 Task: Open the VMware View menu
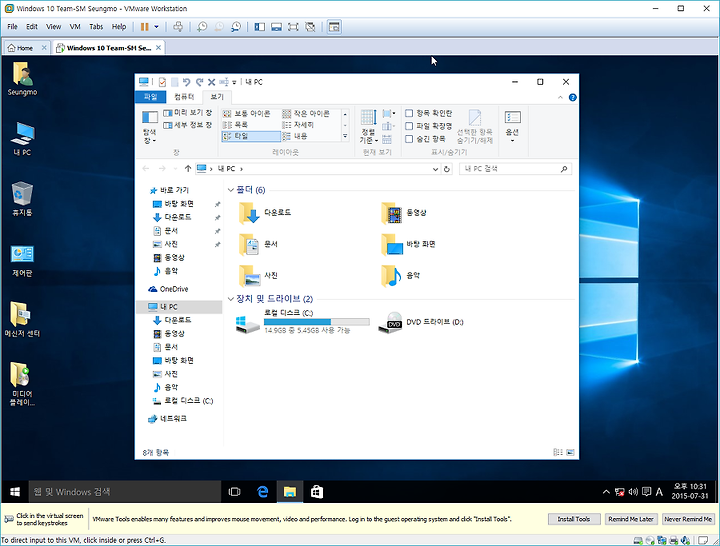(53, 27)
